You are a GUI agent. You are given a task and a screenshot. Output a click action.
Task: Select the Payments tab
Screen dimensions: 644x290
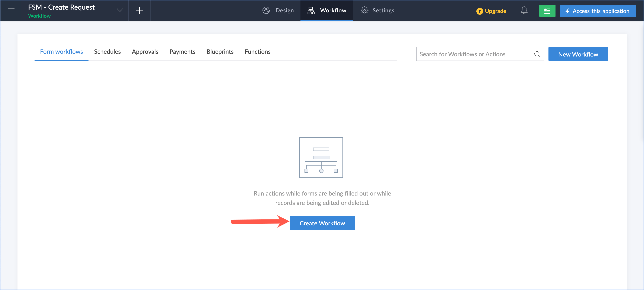[x=182, y=52]
